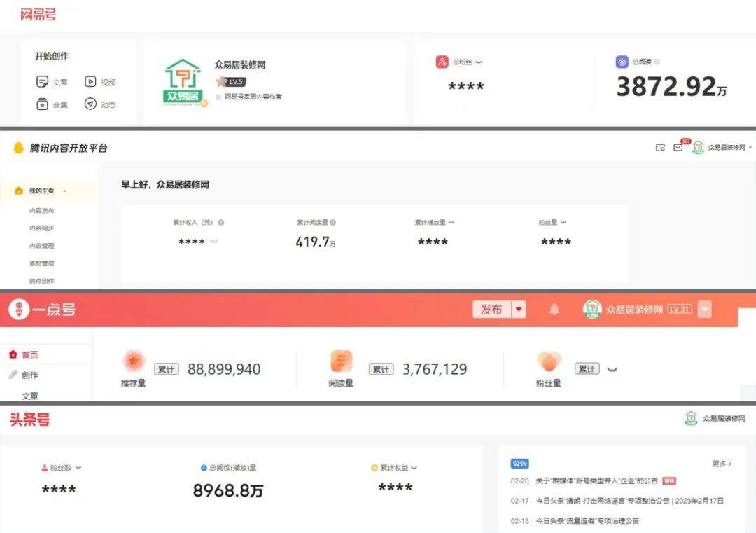
Task: Toggle 累计收益 visibility in 头条号
Action: click(414, 467)
